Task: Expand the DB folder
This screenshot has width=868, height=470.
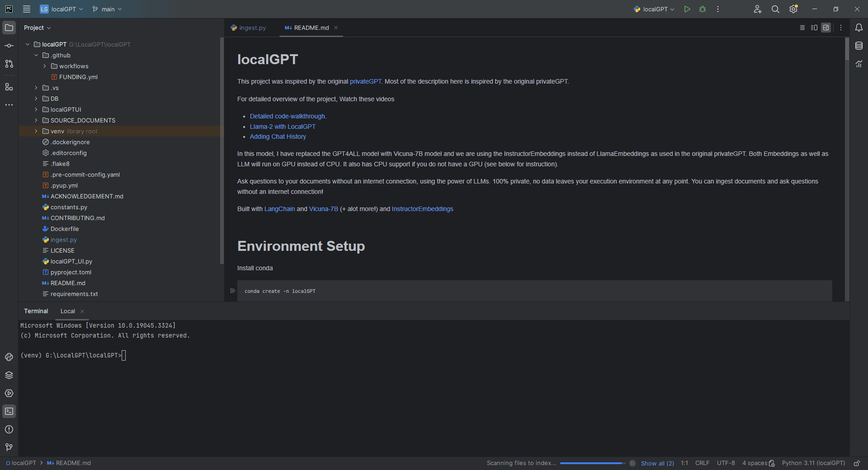Action: (x=36, y=99)
